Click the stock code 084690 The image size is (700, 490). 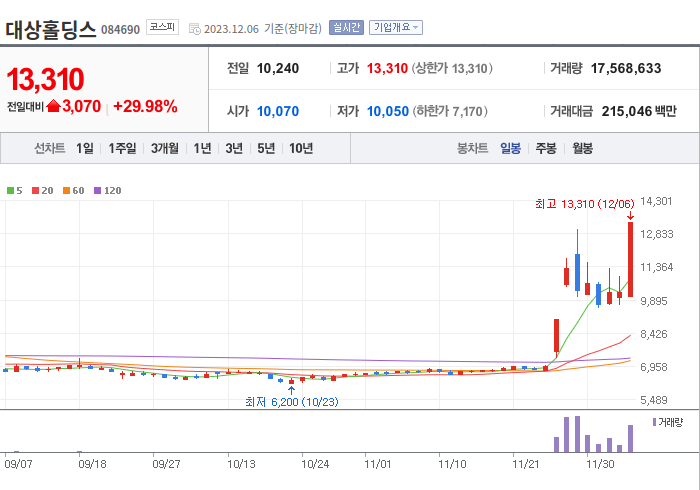tap(121, 30)
